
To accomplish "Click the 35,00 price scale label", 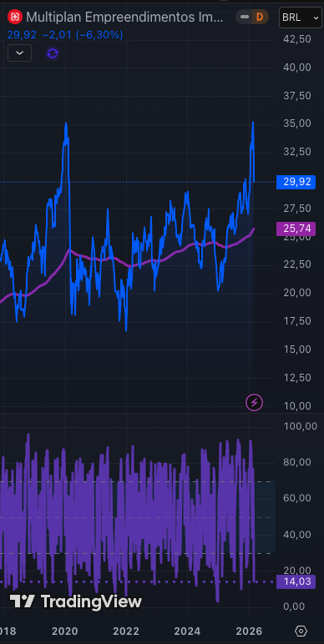I will pos(297,123).
